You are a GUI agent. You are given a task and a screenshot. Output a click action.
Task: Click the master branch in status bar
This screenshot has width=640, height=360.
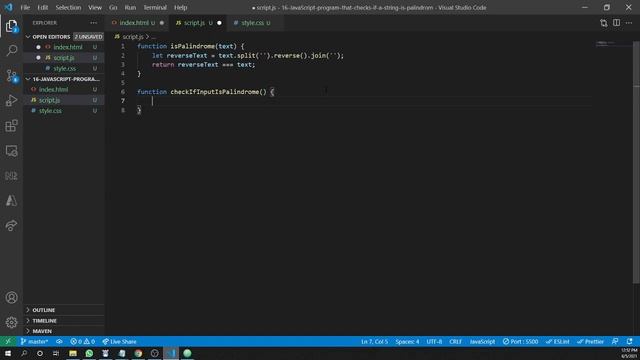pyautogui.click(x=34, y=342)
